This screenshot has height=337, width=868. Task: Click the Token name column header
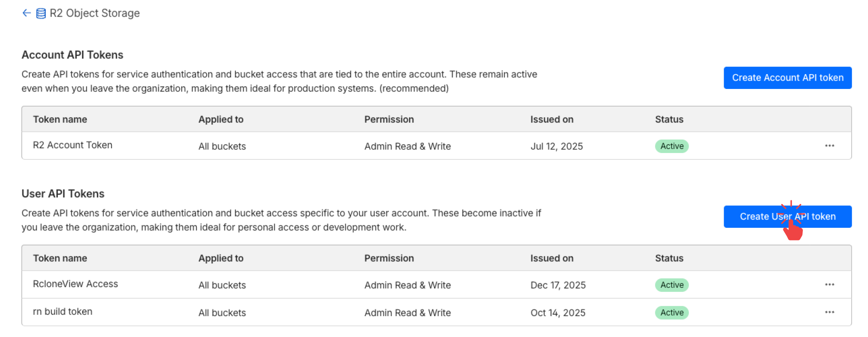coord(60,119)
